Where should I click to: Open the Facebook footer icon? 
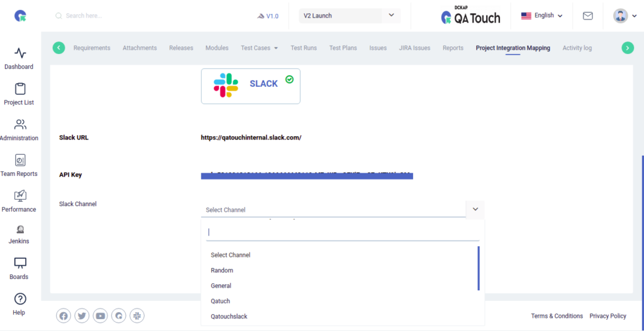tap(64, 316)
